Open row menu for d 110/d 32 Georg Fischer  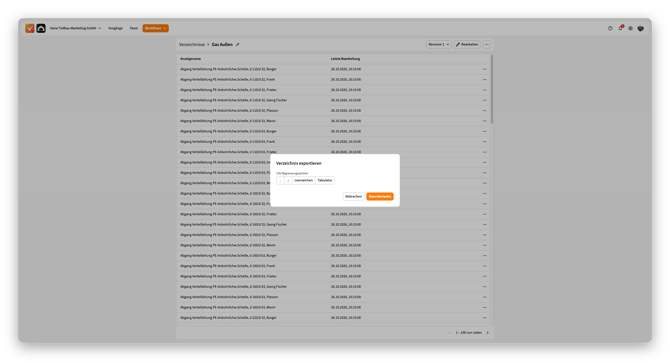coord(485,100)
